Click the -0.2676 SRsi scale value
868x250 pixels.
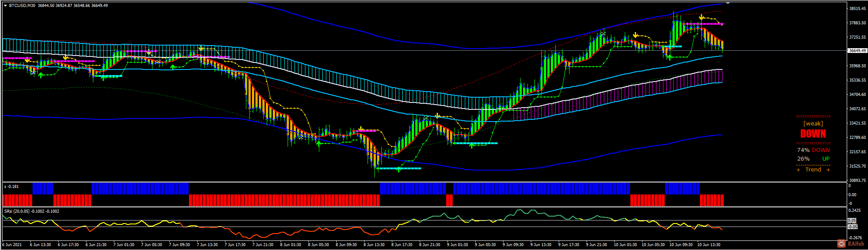pyautogui.click(x=855, y=238)
